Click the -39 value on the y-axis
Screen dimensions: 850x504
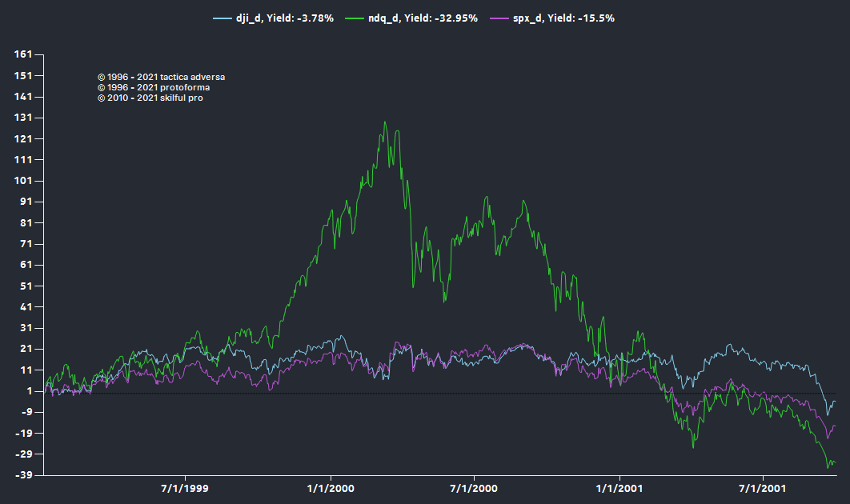[22, 475]
